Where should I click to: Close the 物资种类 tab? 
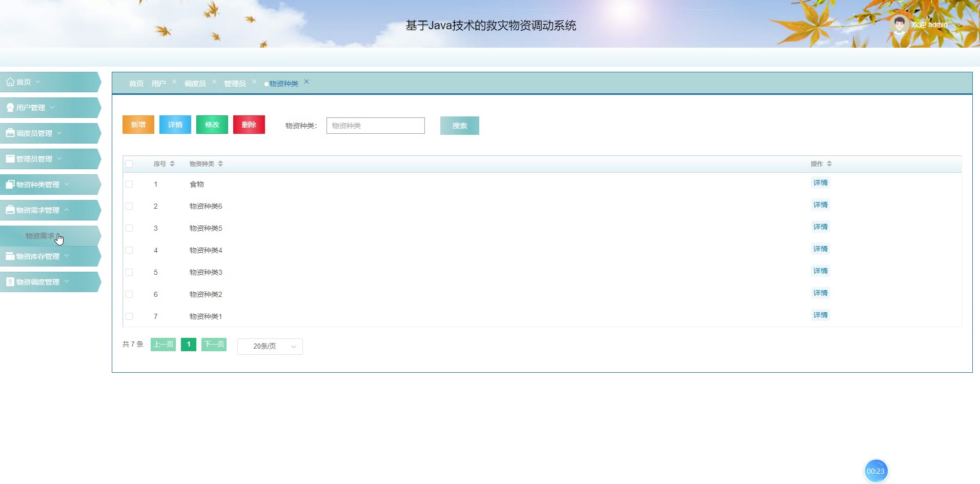pyautogui.click(x=307, y=82)
